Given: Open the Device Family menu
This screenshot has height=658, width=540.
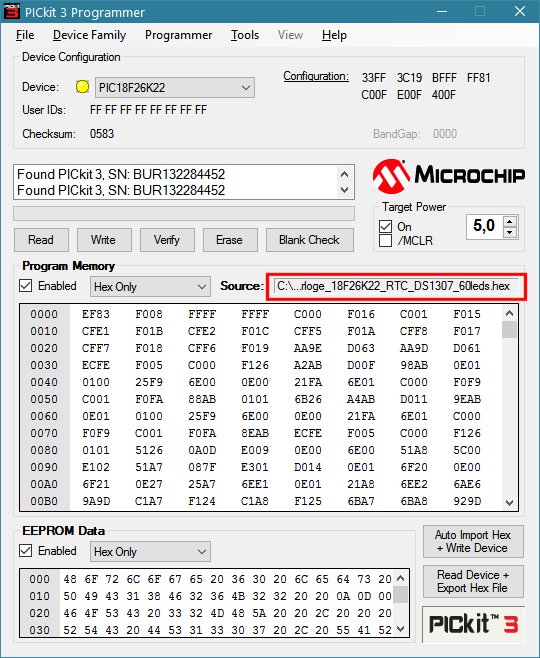Looking at the screenshot, I should [89, 35].
